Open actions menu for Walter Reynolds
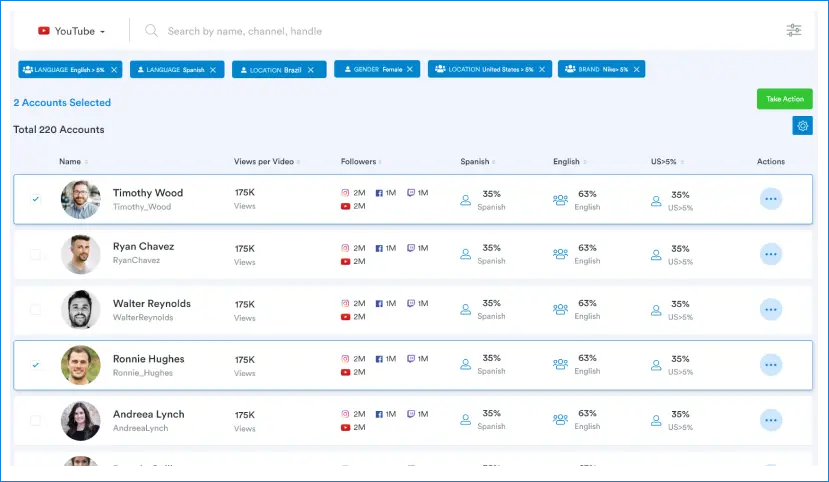829x482 pixels. 770,310
